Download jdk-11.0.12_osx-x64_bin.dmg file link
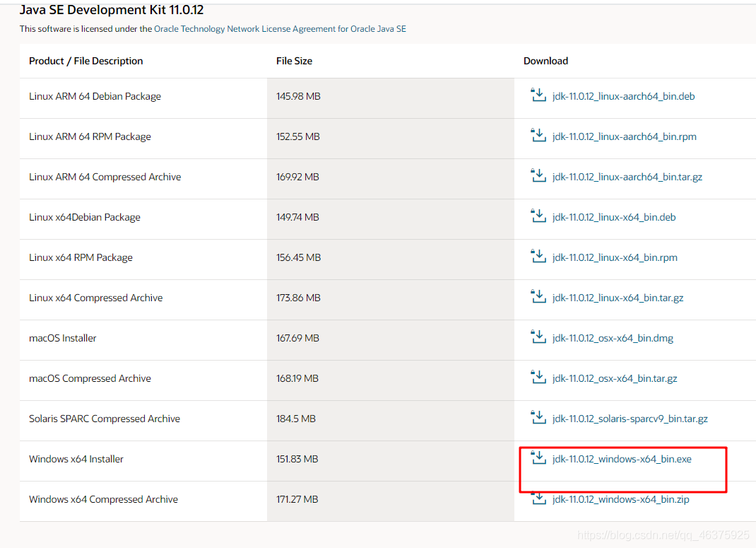Viewport: 756px width, 548px height. pyautogui.click(x=613, y=339)
